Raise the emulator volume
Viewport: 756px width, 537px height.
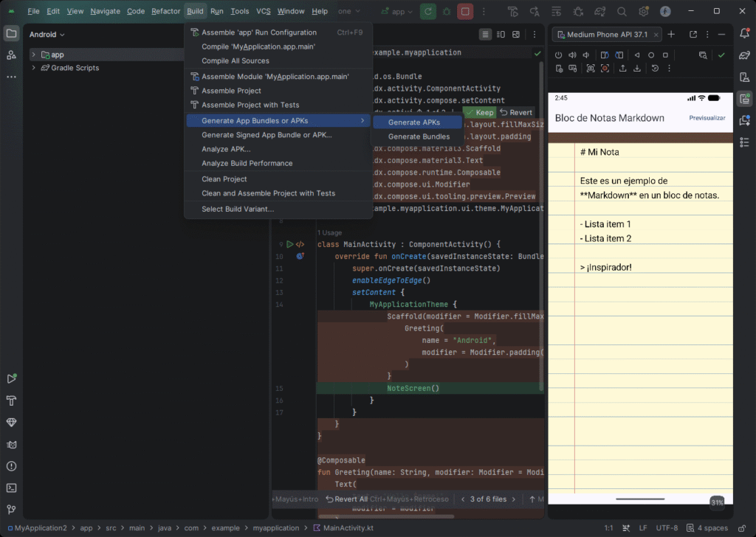point(572,55)
